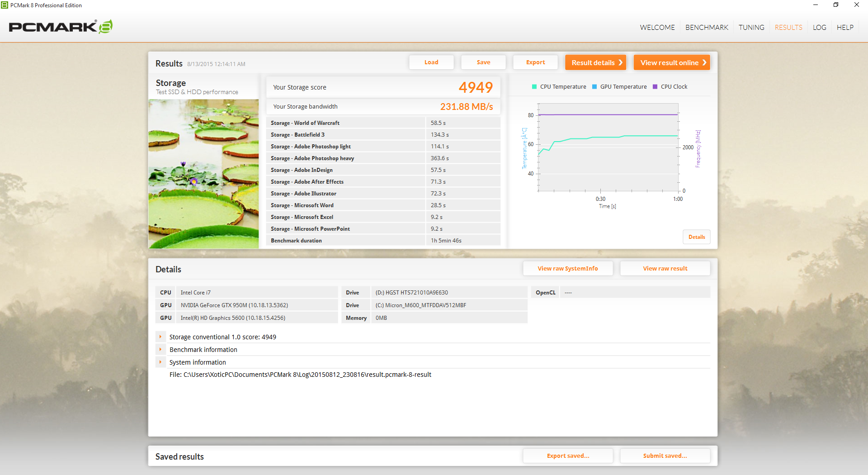Expand the System information section
Viewport: 868px width, 475px height.
point(160,362)
